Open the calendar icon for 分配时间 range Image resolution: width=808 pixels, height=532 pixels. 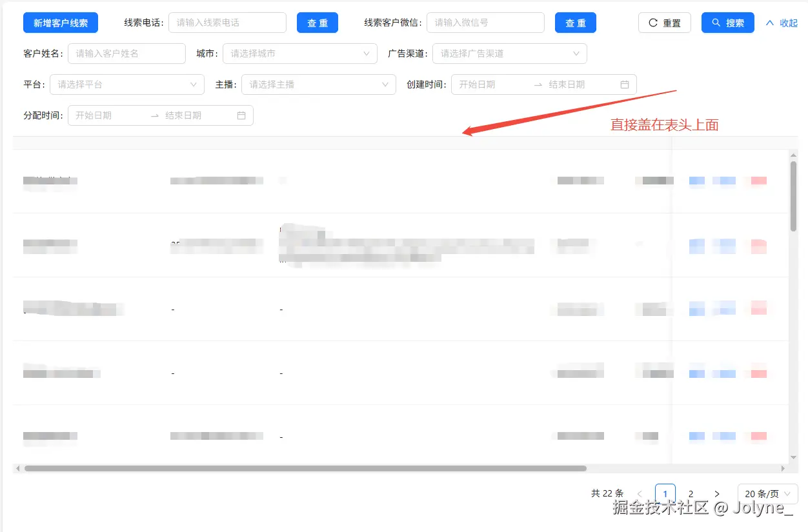(241, 115)
